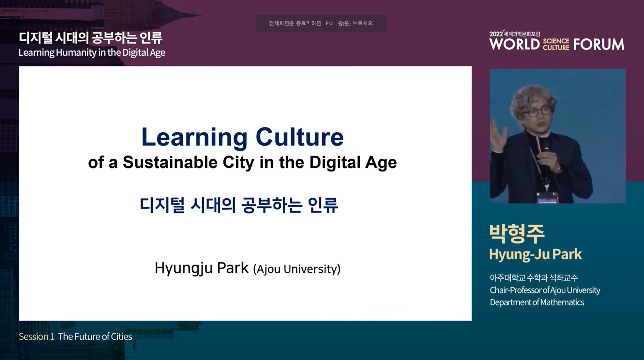Click the white Korean header title at top left

coord(91,38)
